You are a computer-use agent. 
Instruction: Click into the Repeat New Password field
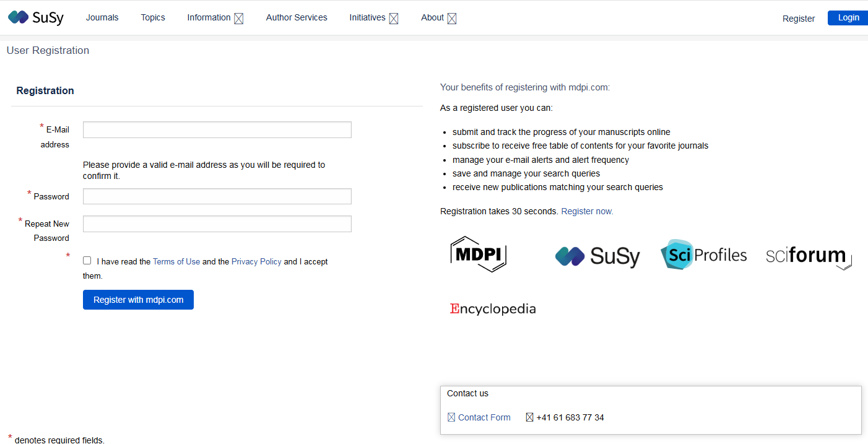217,224
